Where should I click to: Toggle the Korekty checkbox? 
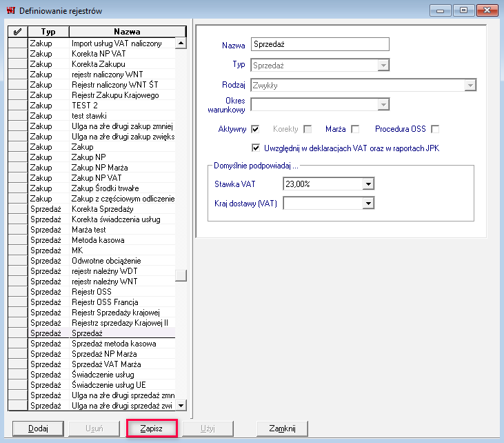pyautogui.click(x=308, y=129)
